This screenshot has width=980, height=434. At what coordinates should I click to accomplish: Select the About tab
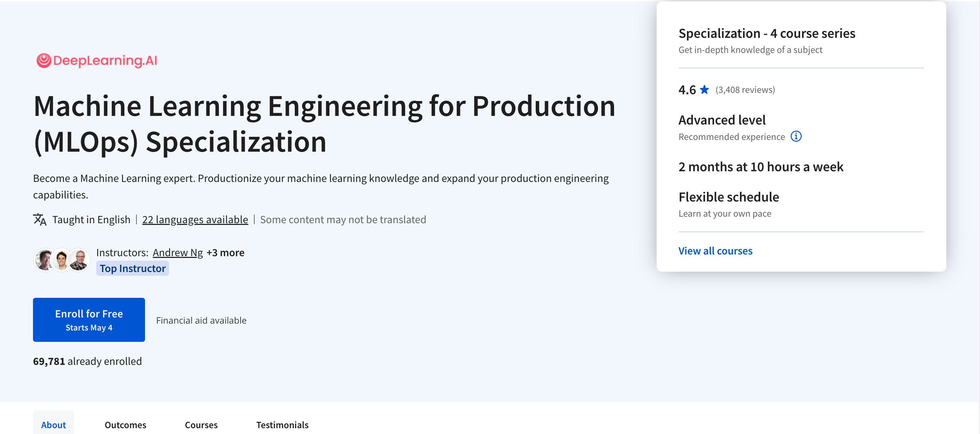pos(53,424)
